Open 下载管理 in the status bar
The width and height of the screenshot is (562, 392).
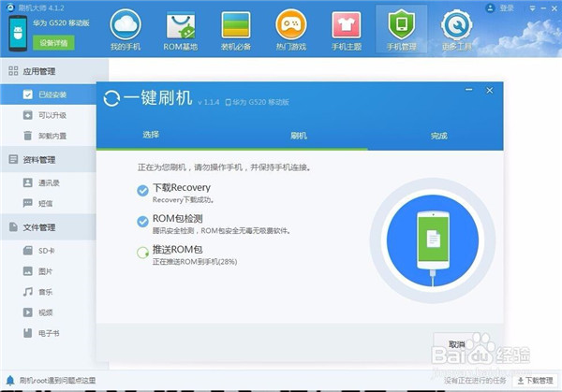(x=536, y=381)
